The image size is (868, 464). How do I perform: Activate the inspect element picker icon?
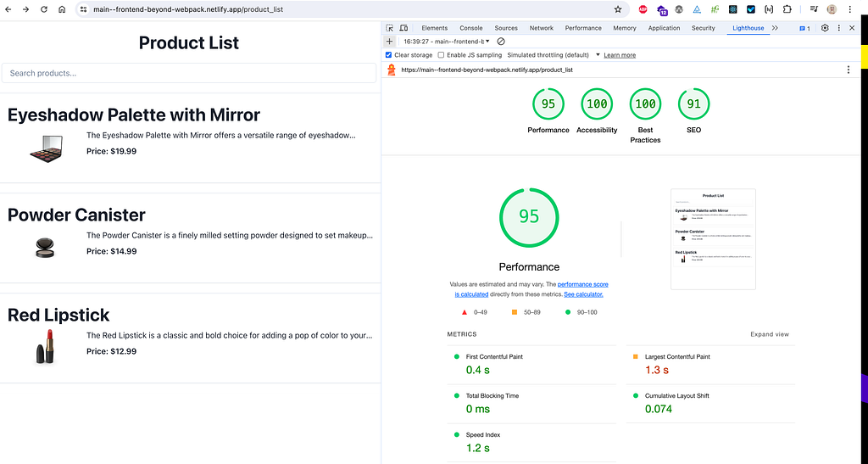pyautogui.click(x=390, y=28)
